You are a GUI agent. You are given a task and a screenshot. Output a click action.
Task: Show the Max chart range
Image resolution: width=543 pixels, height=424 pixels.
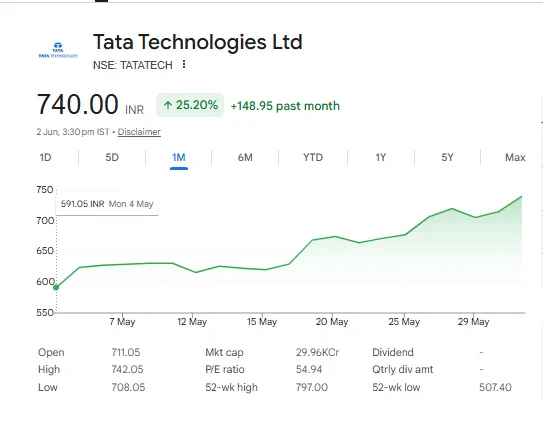[x=515, y=158]
